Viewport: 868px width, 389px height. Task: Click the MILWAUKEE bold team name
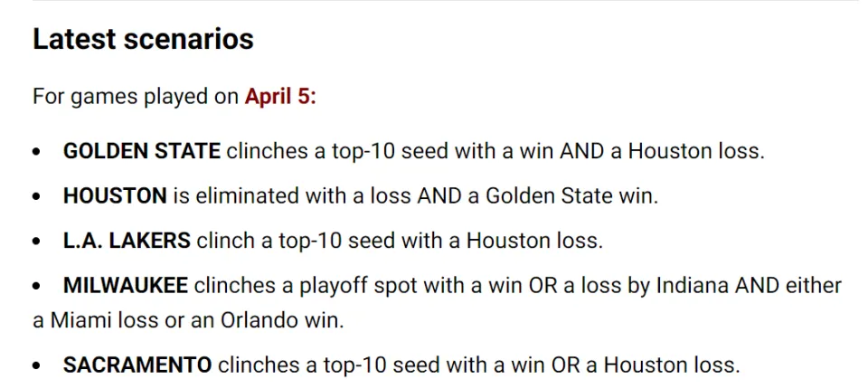(x=126, y=285)
